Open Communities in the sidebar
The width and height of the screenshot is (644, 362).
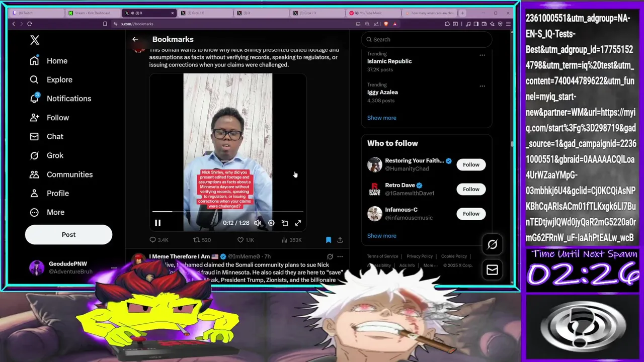pos(61,174)
